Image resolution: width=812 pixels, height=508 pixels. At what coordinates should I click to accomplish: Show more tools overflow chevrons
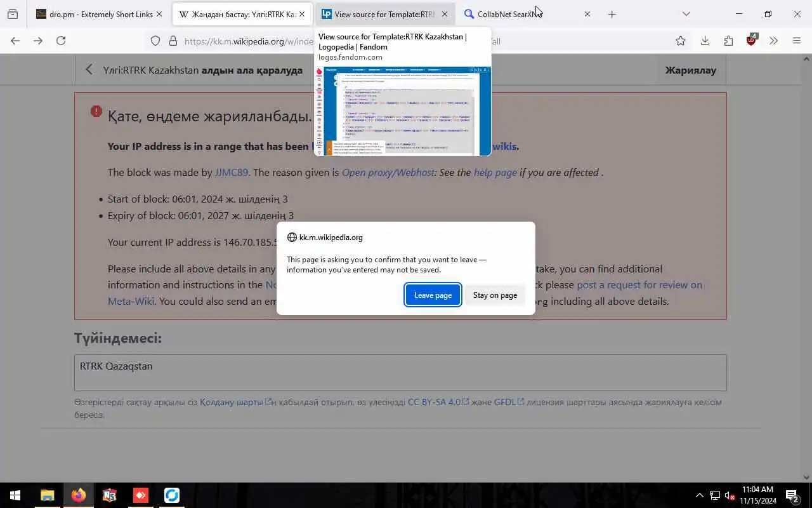pos(773,41)
